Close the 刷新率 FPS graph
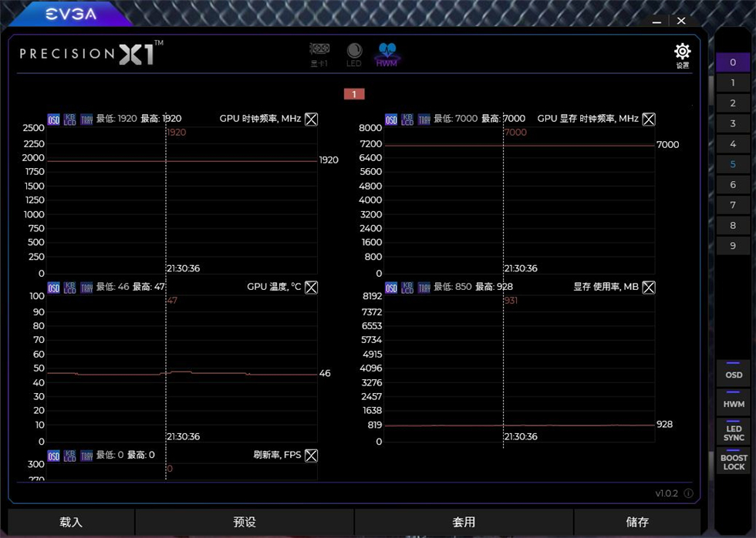The image size is (756, 538). [311, 455]
